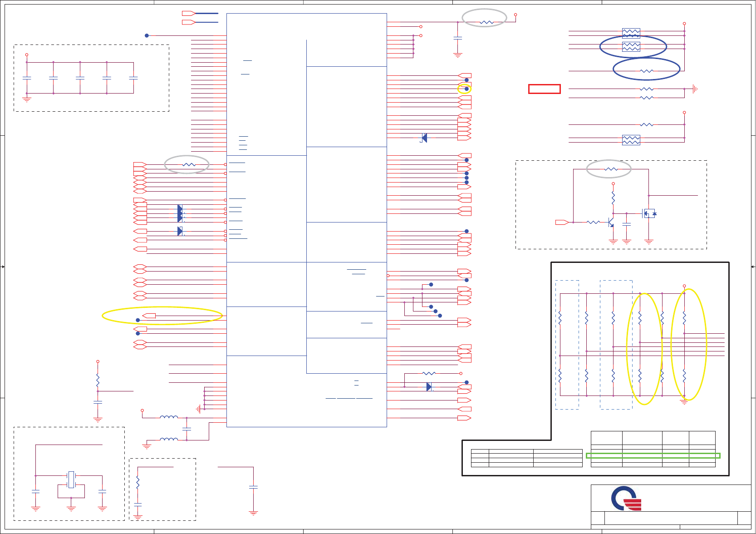Click the small yellow-circled blue test point

coord(465,89)
